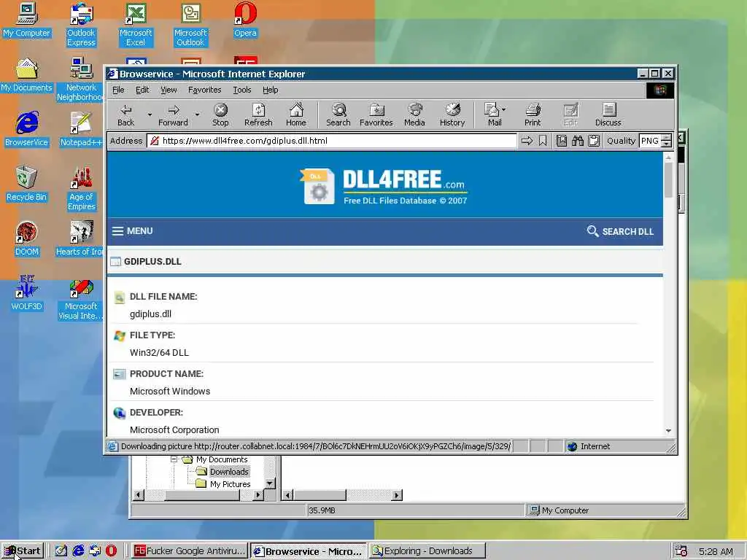Open the BrowserVice desktop icon
Screen dimensions: 747x560
click(x=27, y=130)
